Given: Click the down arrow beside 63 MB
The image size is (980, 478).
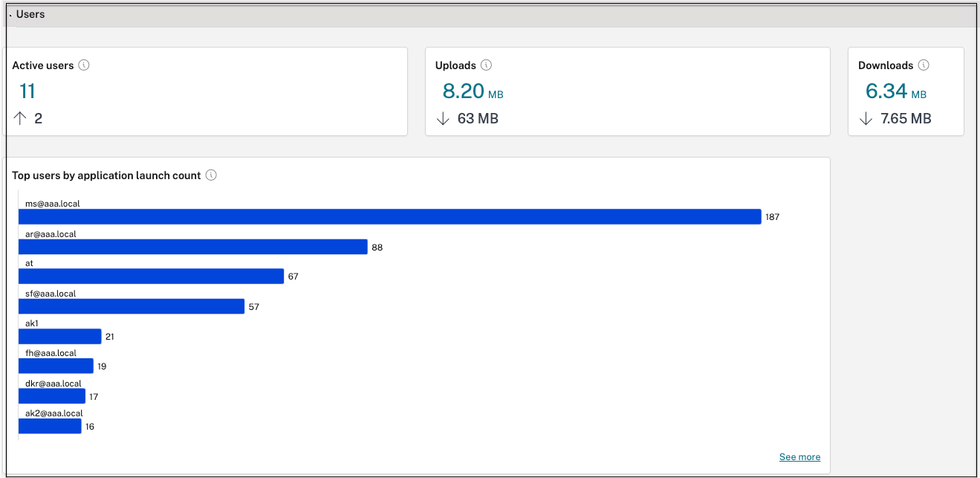Looking at the screenshot, I should tap(444, 119).
